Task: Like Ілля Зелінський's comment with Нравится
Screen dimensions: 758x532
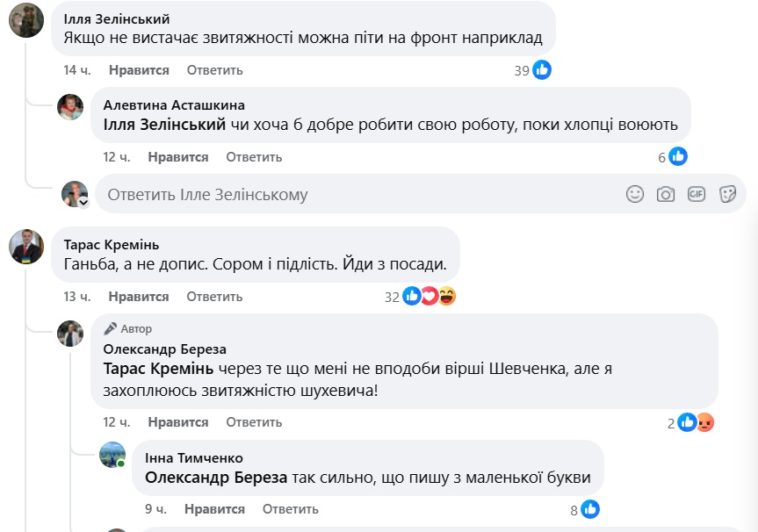Action: 139,70
